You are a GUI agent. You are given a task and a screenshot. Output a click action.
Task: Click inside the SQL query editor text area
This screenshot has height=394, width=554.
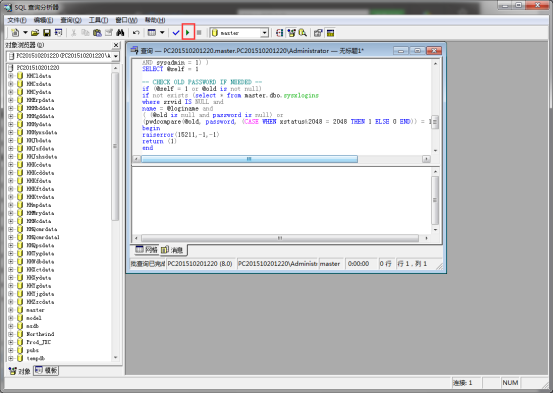(282, 107)
